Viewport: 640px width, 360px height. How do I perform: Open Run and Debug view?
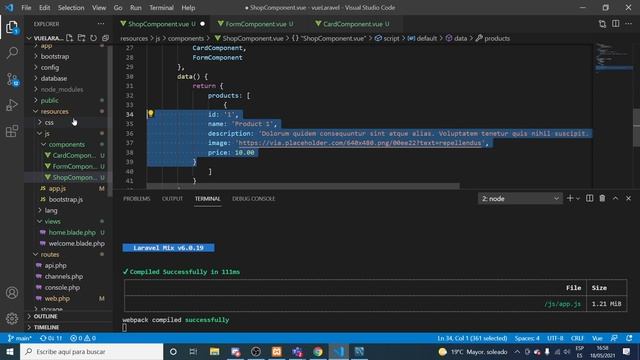tap(12, 105)
